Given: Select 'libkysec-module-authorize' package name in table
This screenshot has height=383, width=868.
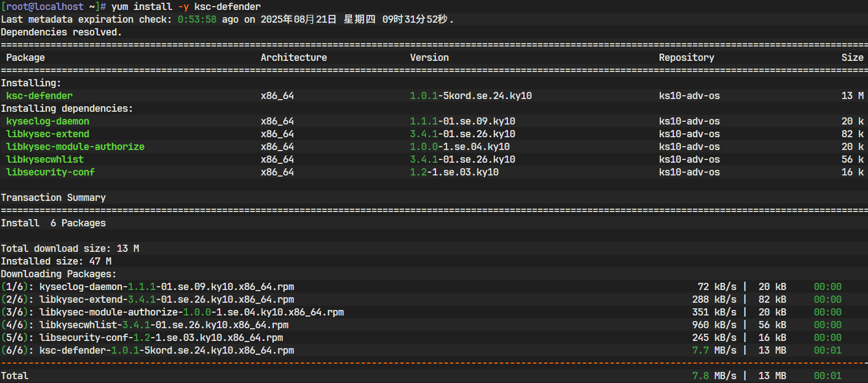Looking at the screenshot, I should pos(75,147).
